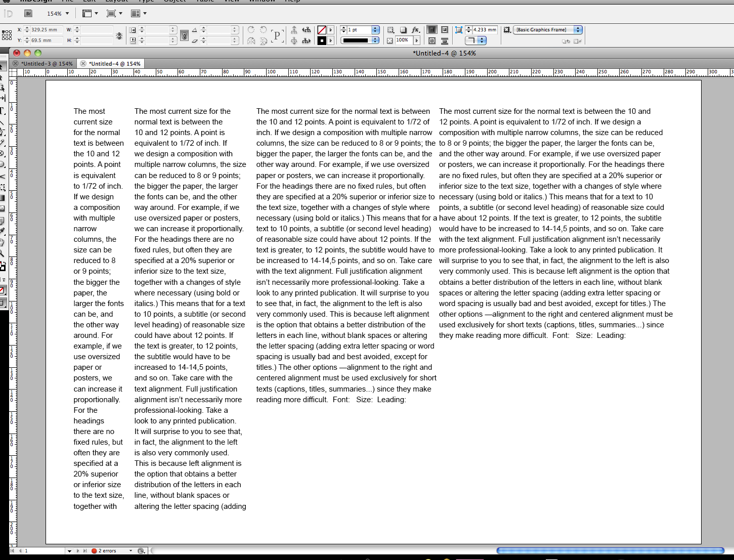The image size is (734, 560).
Task: Click the Corner Options icon
Action: click(459, 30)
